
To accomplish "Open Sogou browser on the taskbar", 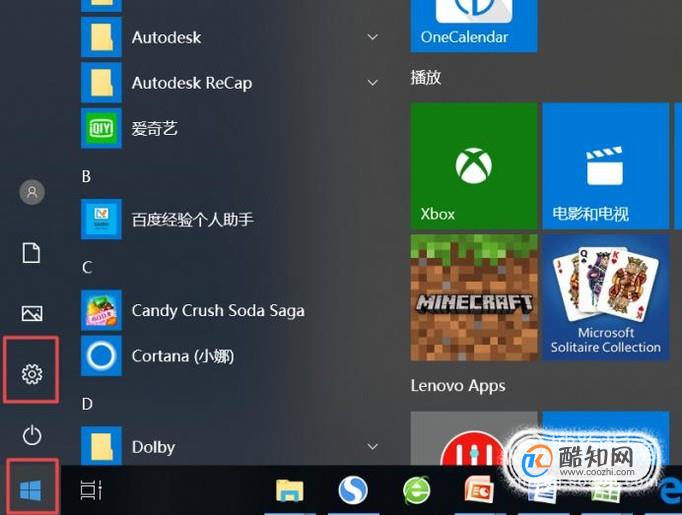I will [353, 490].
